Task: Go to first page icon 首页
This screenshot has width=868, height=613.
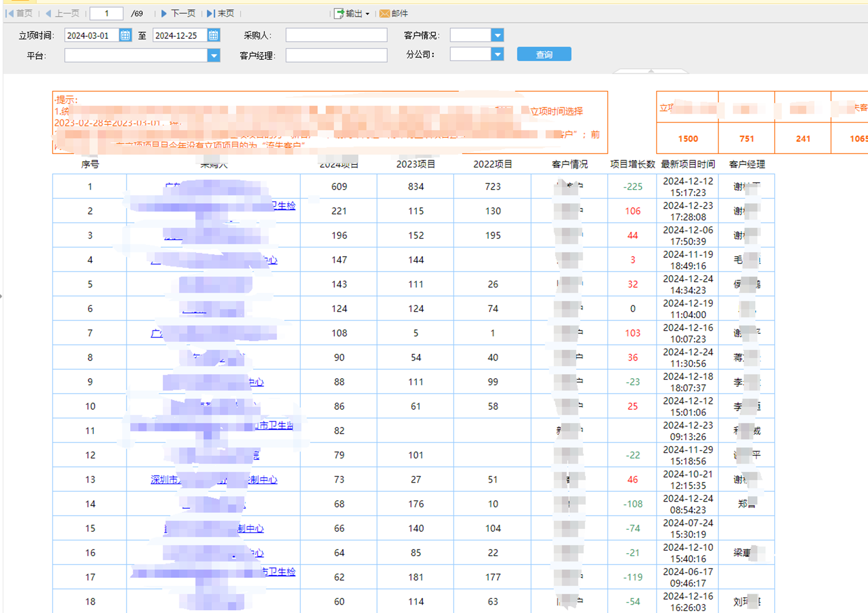Action: [x=20, y=13]
